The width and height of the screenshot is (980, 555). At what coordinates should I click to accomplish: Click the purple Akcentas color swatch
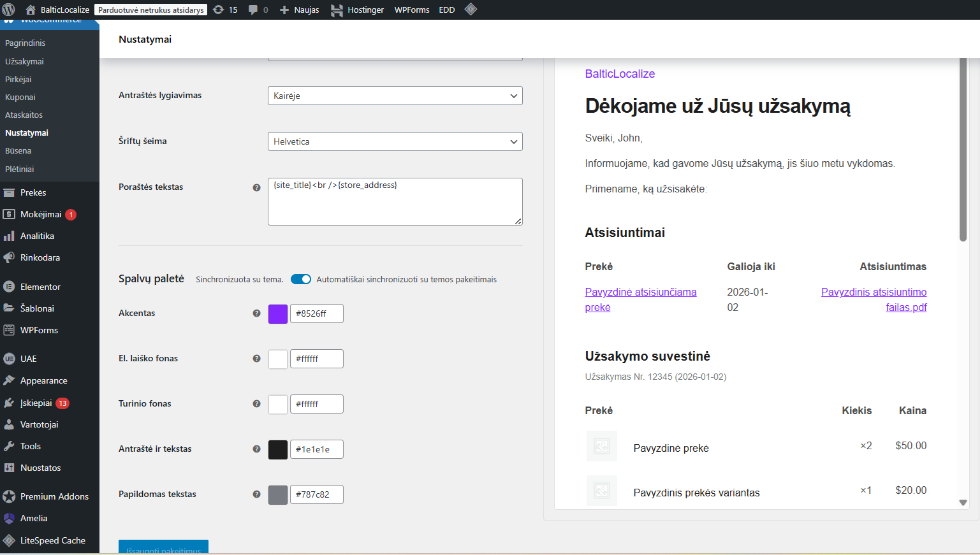278,314
